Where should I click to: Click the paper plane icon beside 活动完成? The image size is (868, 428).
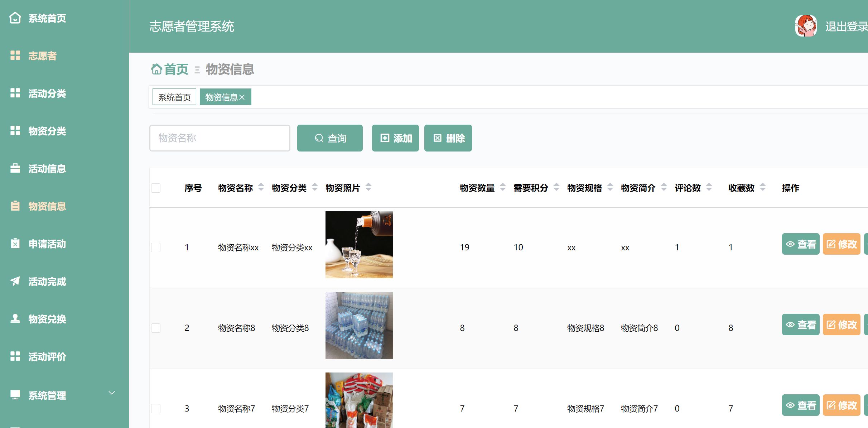point(15,281)
